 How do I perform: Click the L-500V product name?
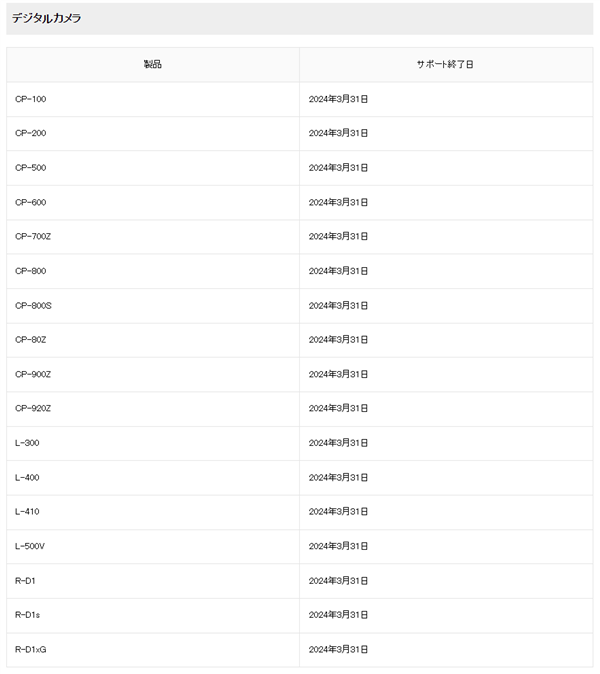30,546
